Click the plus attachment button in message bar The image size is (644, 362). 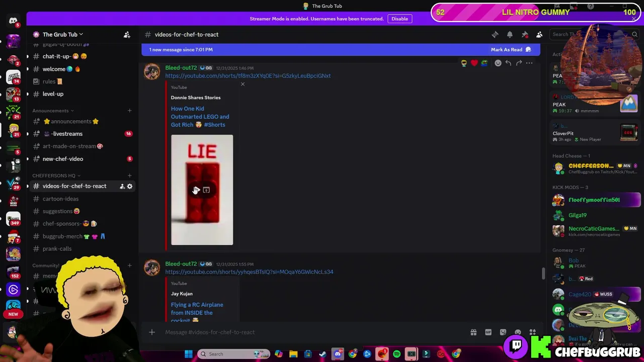point(152,332)
